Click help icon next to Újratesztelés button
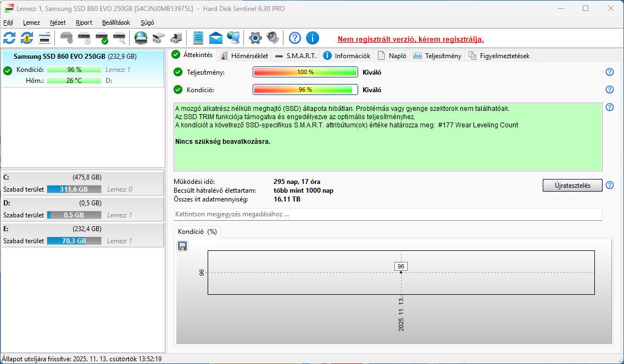The width and height of the screenshot is (624, 364). click(609, 185)
